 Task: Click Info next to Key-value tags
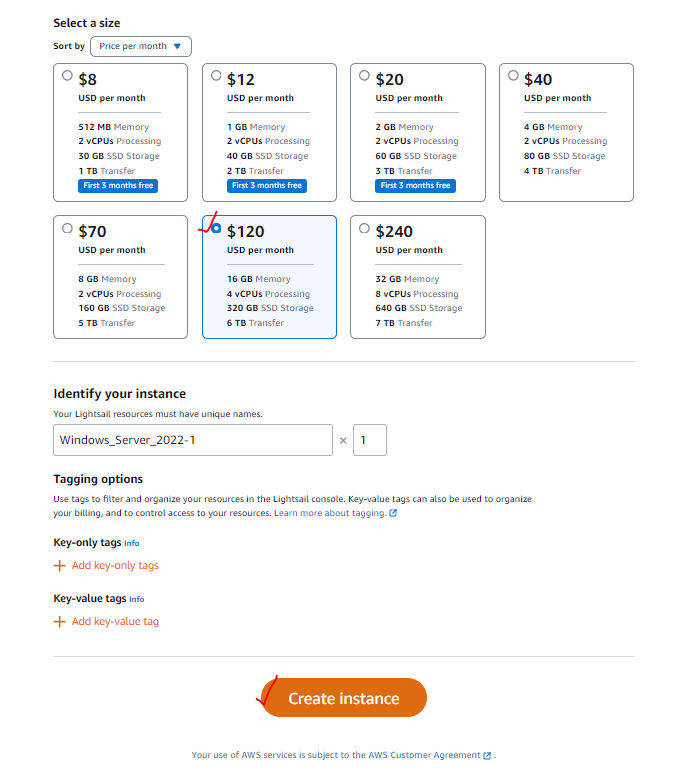137,599
